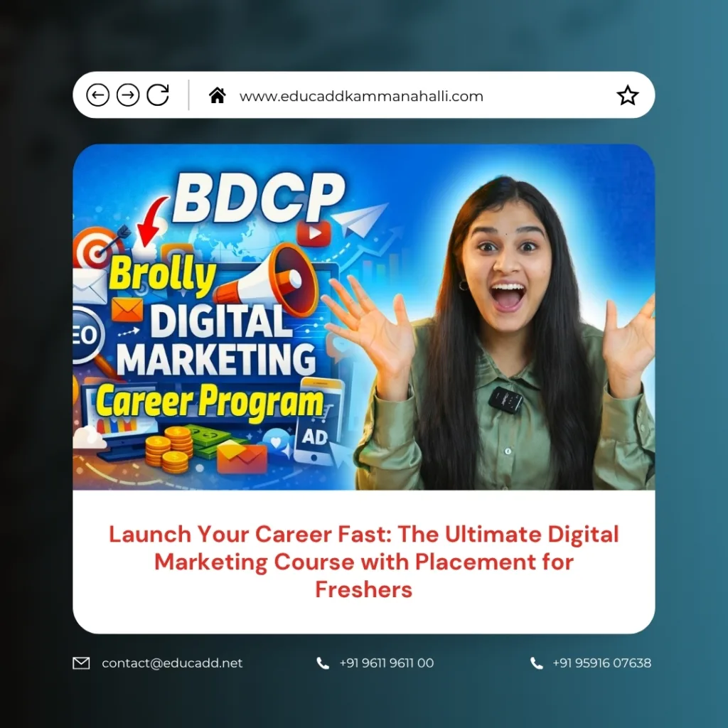Click the phone icon beside +91 95916 07638

(537, 663)
